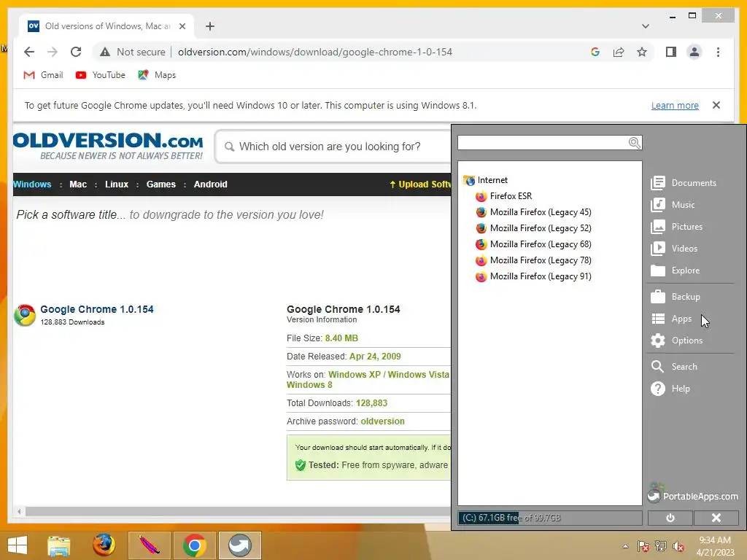Select the Windows navigation item
This screenshot has width=747, height=560.
tap(32, 184)
